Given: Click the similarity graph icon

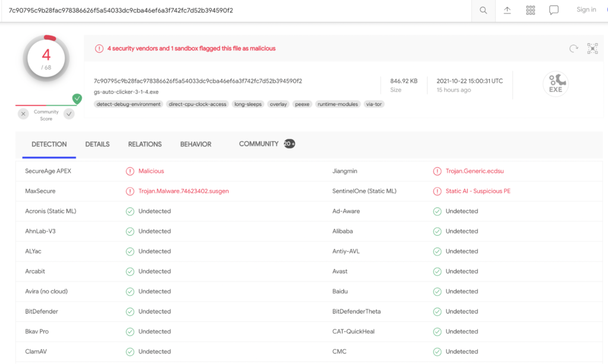Looking at the screenshot, I should pos(592,49).
